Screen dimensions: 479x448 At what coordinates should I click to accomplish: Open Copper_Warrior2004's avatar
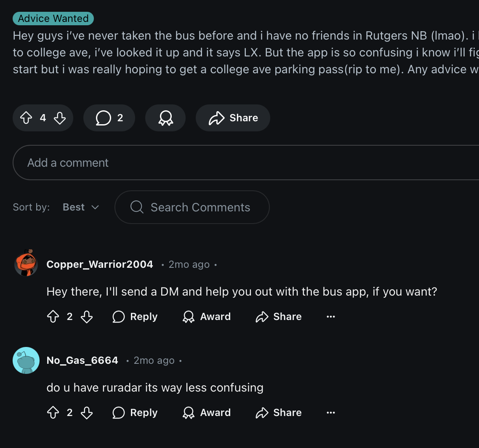click(x=26, y=264)
